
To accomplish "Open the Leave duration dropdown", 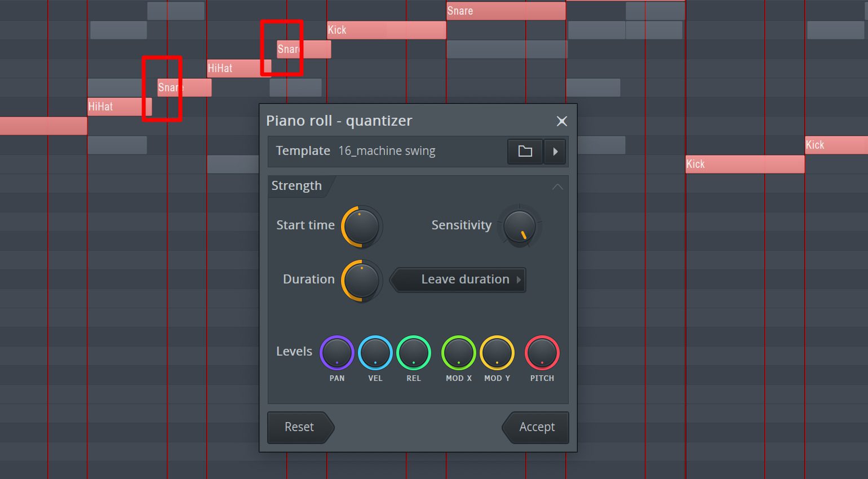I will [x=458, y=280].
